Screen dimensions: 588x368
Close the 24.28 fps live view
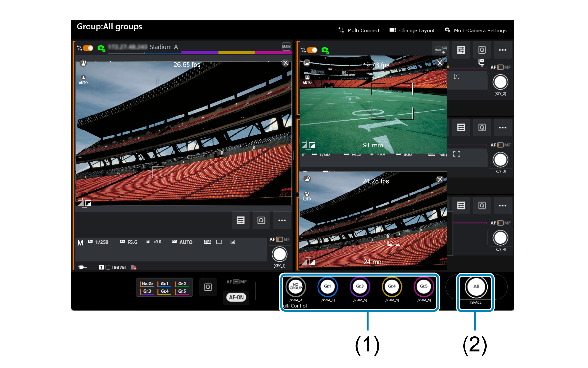point(440,179)
